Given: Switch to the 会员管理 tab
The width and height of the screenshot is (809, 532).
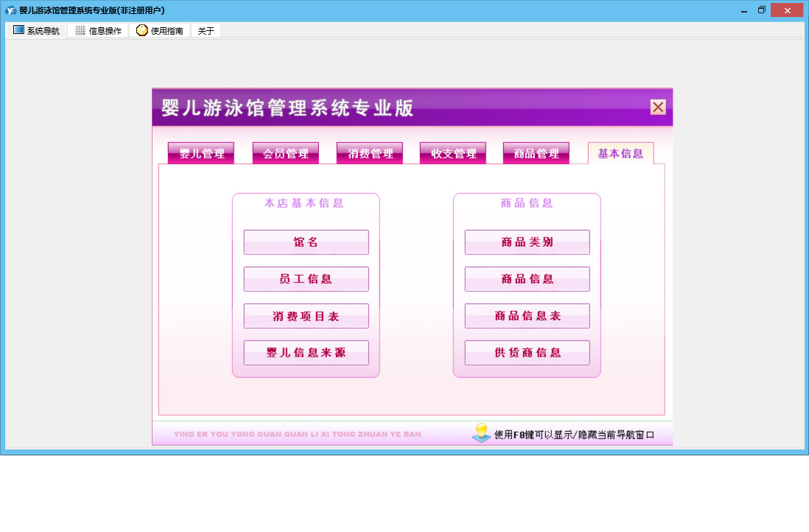Looking at the screenshot, I should click(285, 153).
